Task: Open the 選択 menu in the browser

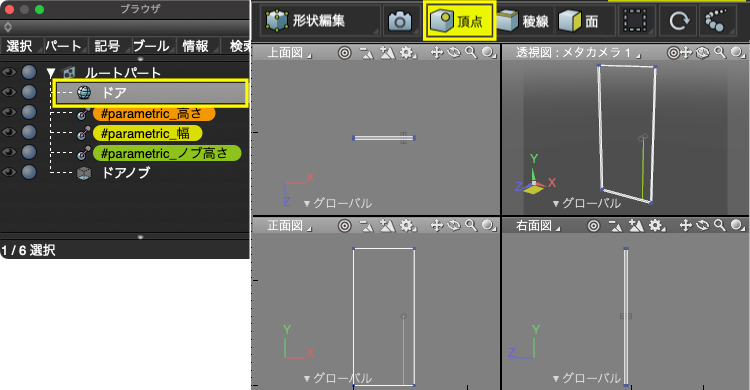Action: point(20,46)
